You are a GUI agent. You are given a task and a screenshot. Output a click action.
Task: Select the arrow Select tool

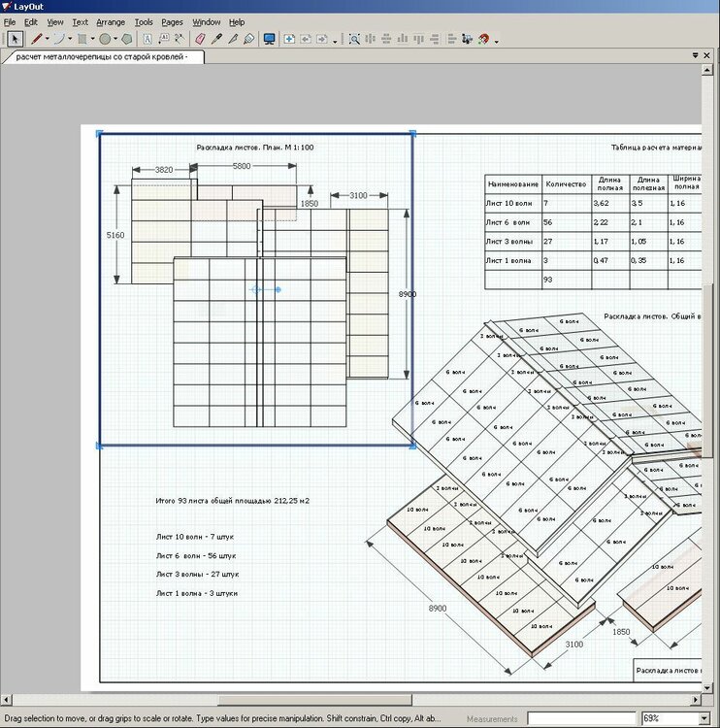point(15,39)
